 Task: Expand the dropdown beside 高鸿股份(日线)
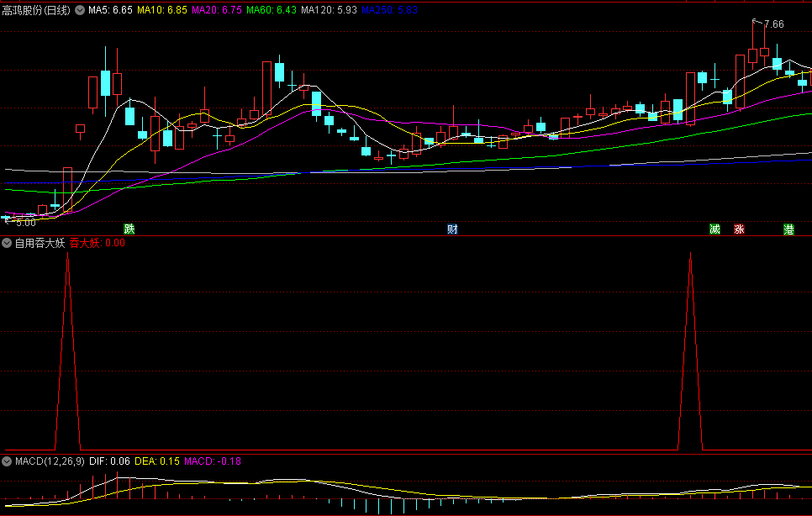(x=79, y=10)
